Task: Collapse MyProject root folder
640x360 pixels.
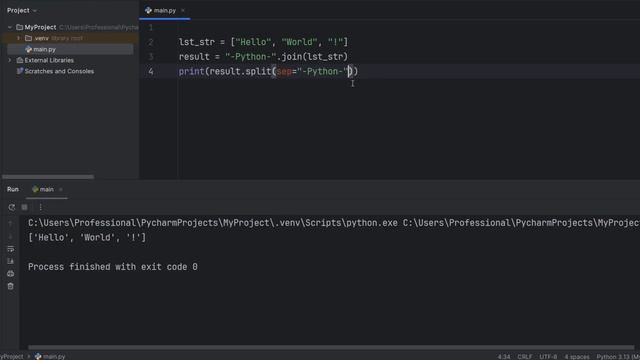Action: click(x=10, y=27)
